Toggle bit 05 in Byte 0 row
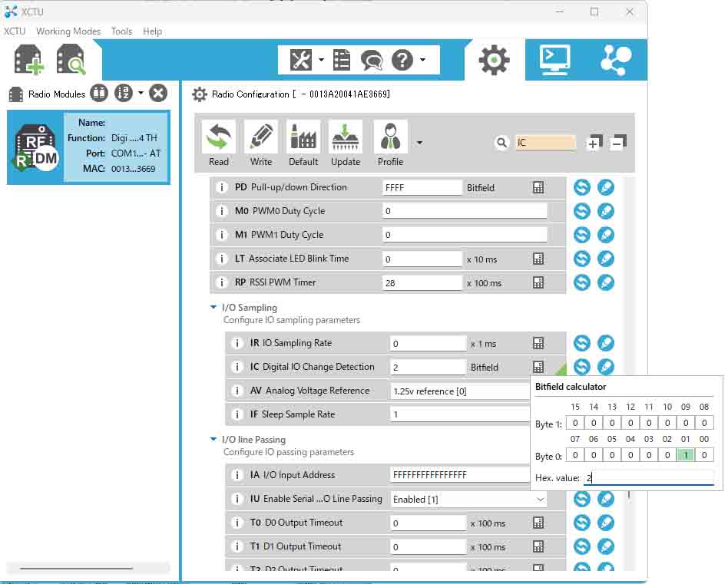This screenshot has height=584, width=728. click(x=612, y=455)
